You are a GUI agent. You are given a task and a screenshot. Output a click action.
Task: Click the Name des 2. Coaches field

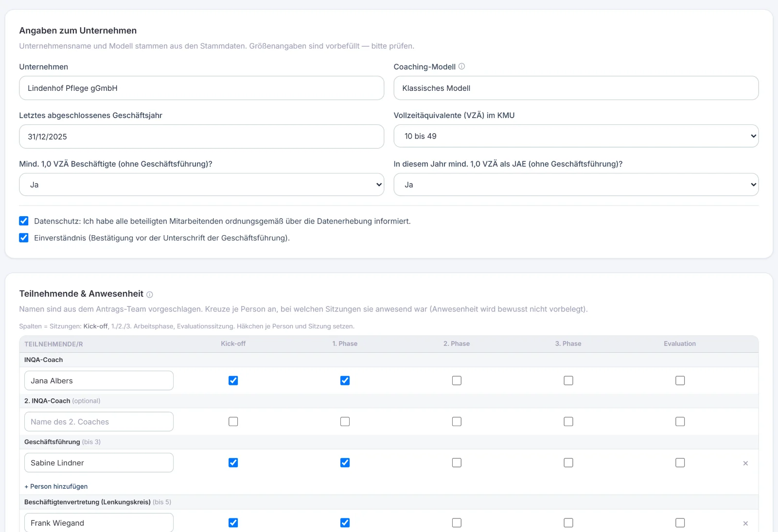tap(99, 422)
